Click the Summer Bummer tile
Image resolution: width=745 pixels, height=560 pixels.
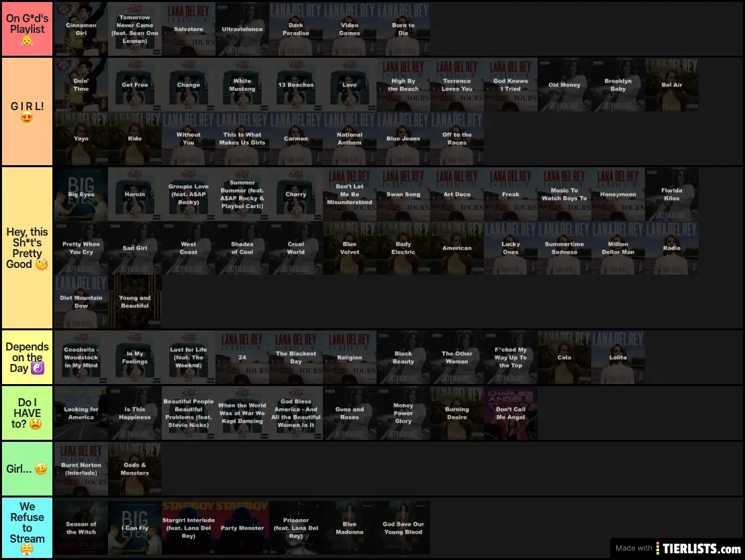[x=242, y=194]
